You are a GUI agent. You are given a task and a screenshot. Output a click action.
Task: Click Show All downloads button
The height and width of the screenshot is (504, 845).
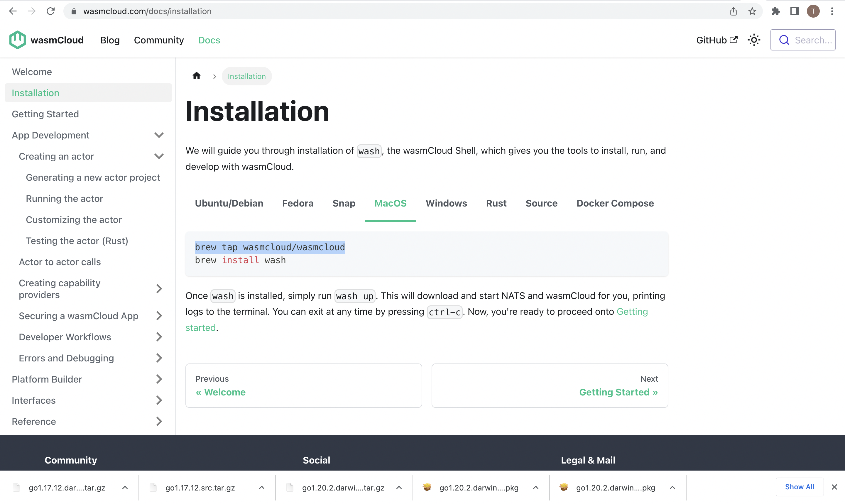pos(799,487)
